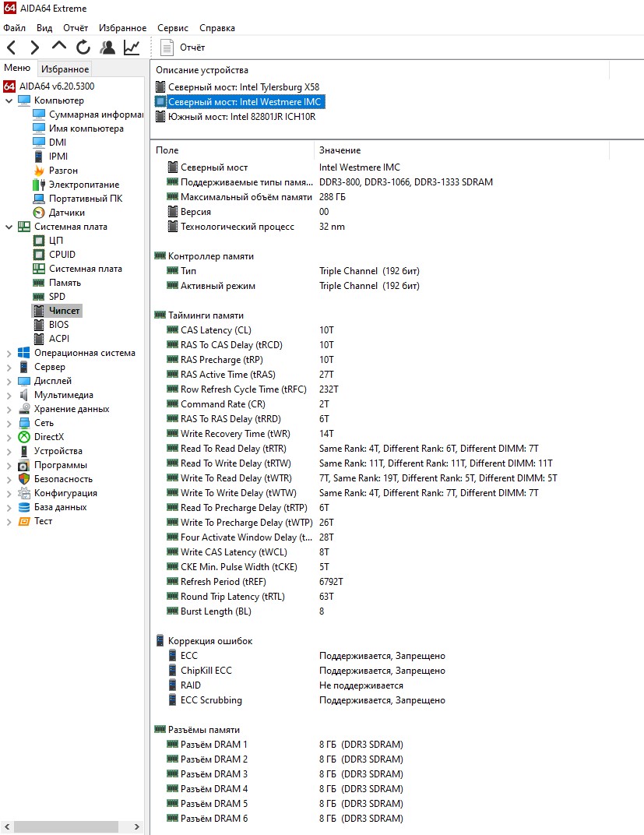
Task: Click the Поле column header
Action: coord(233,150)
